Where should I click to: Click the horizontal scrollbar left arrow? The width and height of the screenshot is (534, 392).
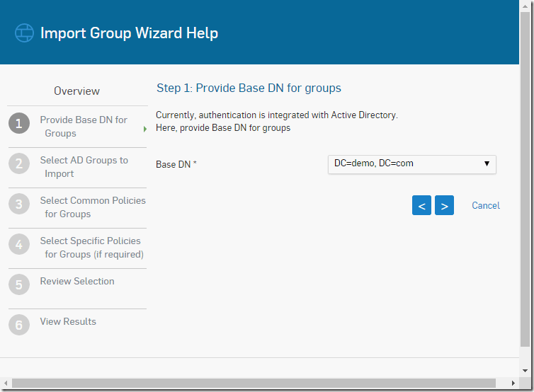[6, 383]
